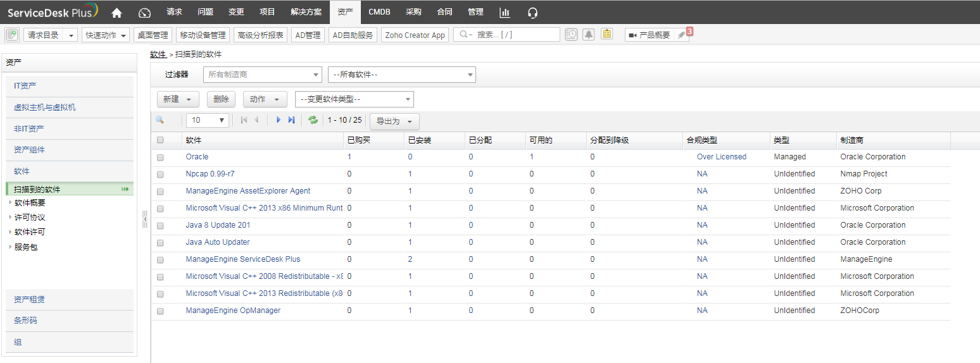Open the ManageEngine OpManager software link
The height and width of the screenshot is (363, 980).
pos(233,311)
